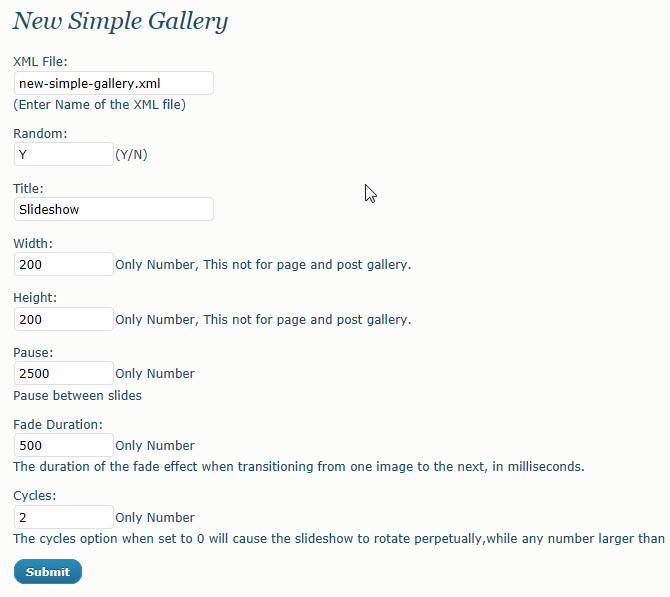
Task: Click the "Random:" label text
Action: 40,133
